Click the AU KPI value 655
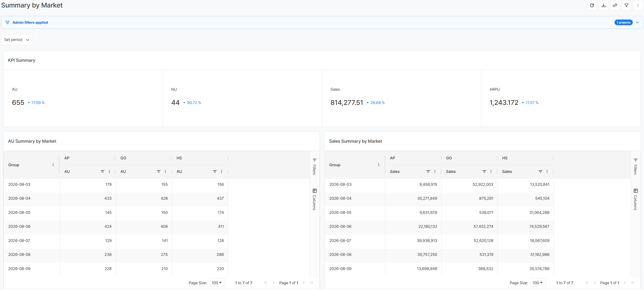Screen dimensions: 644x290 [18, 103]
